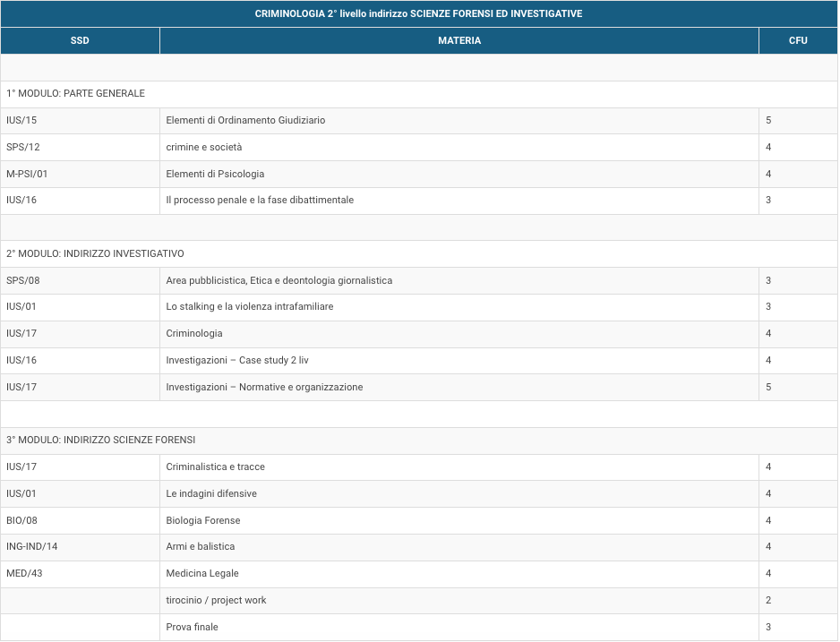Click the 'SSD' column header
The height and width of the screenshot is (642, 840).
coord(80,40)
